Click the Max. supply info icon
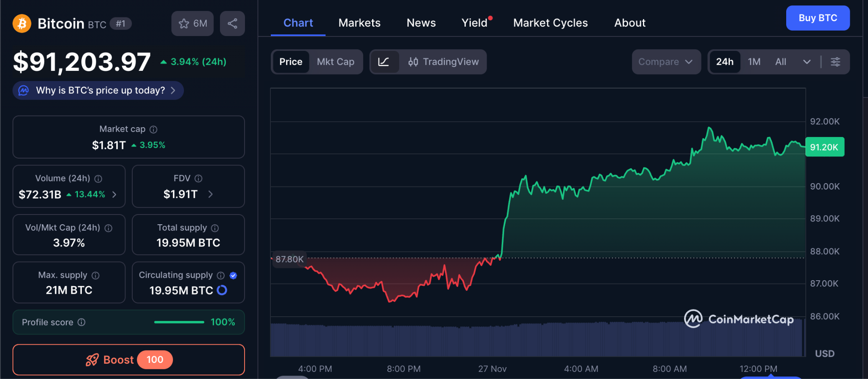 pos(96,276)
